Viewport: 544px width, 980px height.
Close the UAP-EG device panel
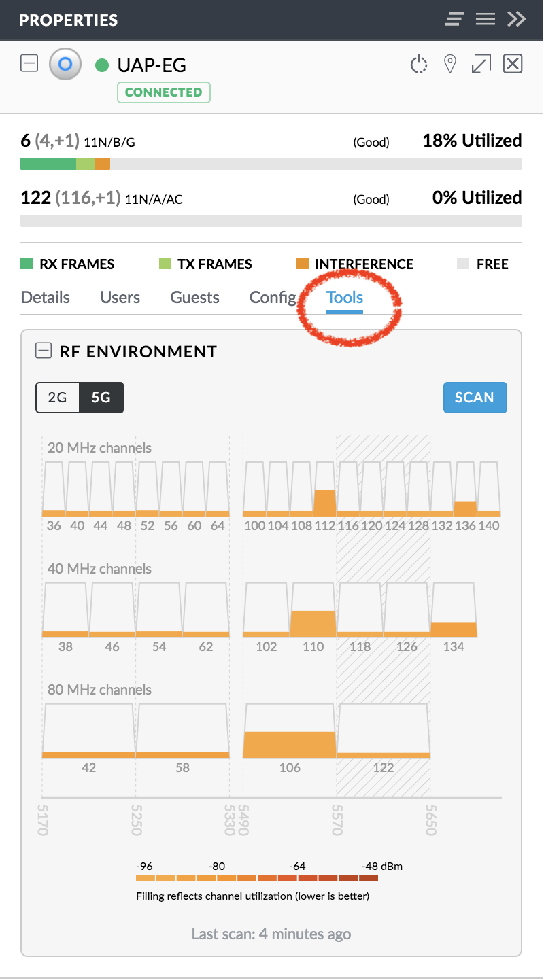pos(512,64)
